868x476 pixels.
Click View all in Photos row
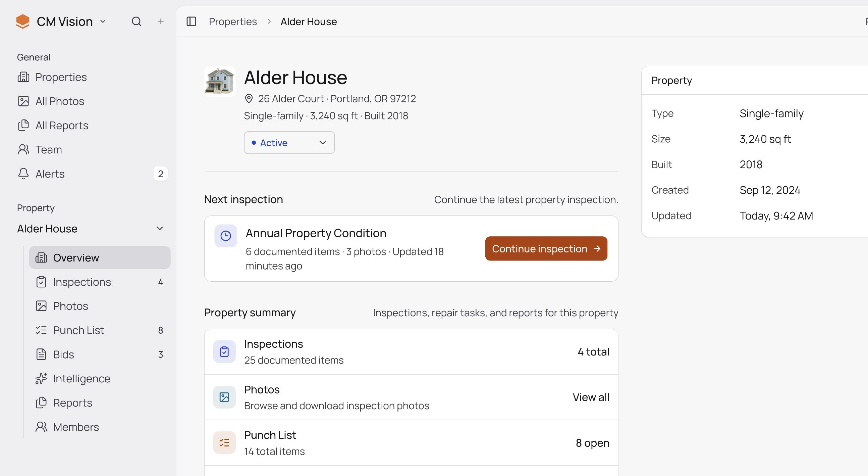tap(591, 397)
